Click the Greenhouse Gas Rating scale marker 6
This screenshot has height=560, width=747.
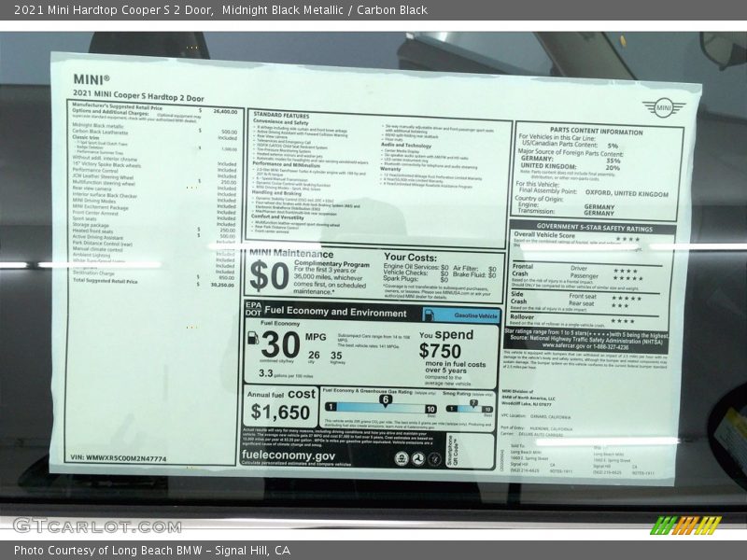pyautogui.click(x=385, y=399)
